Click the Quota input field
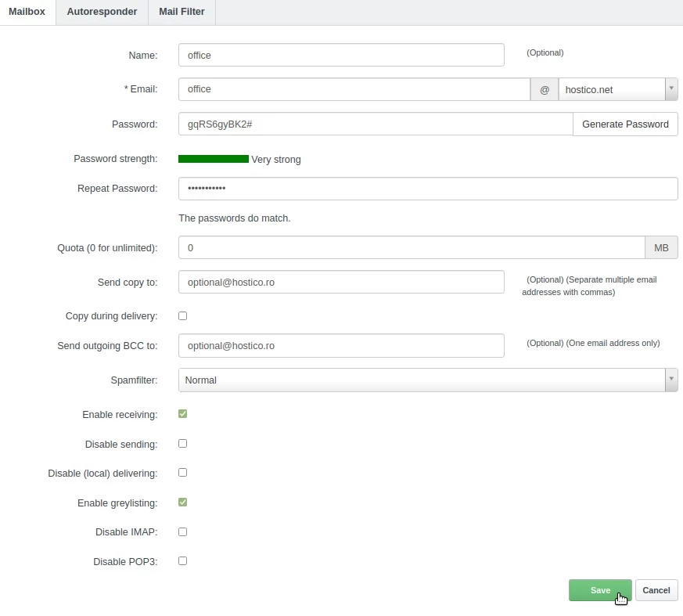The height and width of the screenshot is (616, 683). [x=412, y=247]
